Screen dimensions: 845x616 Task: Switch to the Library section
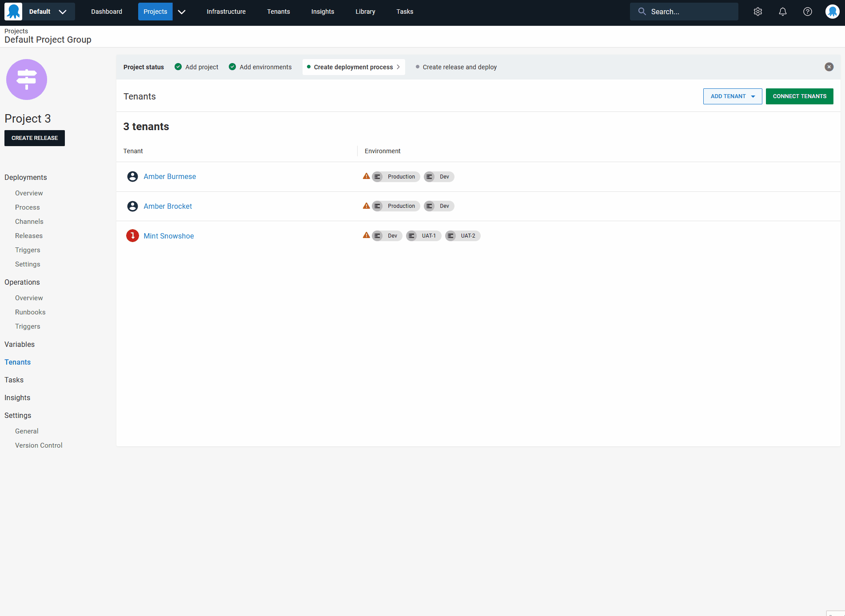[365, 12]
